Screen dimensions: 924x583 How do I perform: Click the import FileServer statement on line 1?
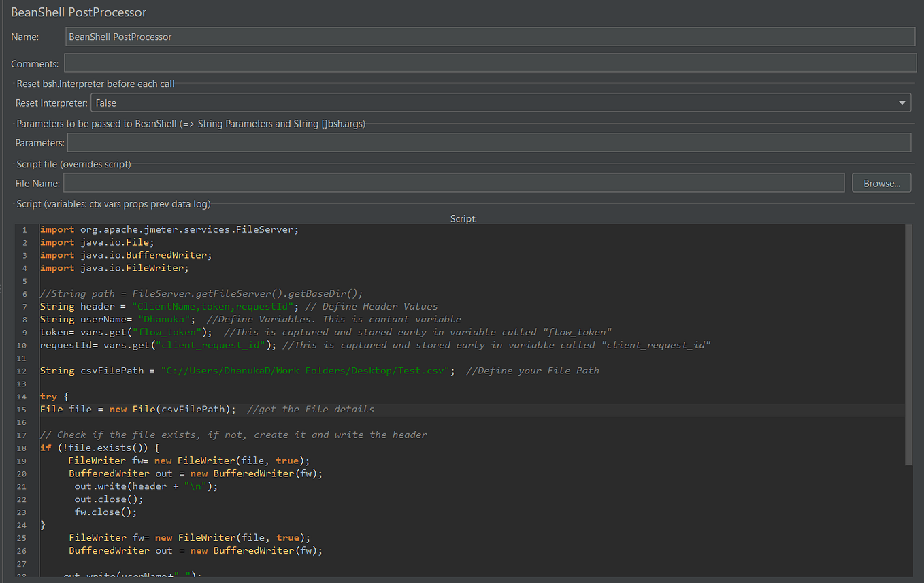pyautogui.click(x=169, y=229)
